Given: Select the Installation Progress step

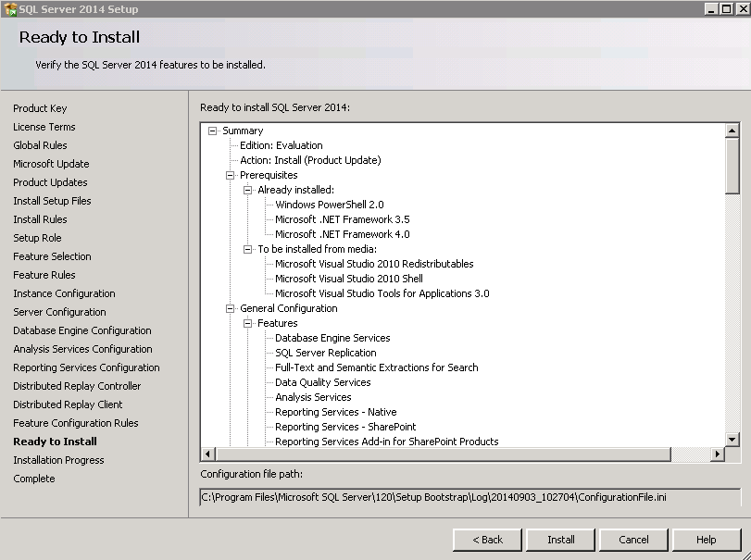Looking at the screenshot, I should pos(58,460).
